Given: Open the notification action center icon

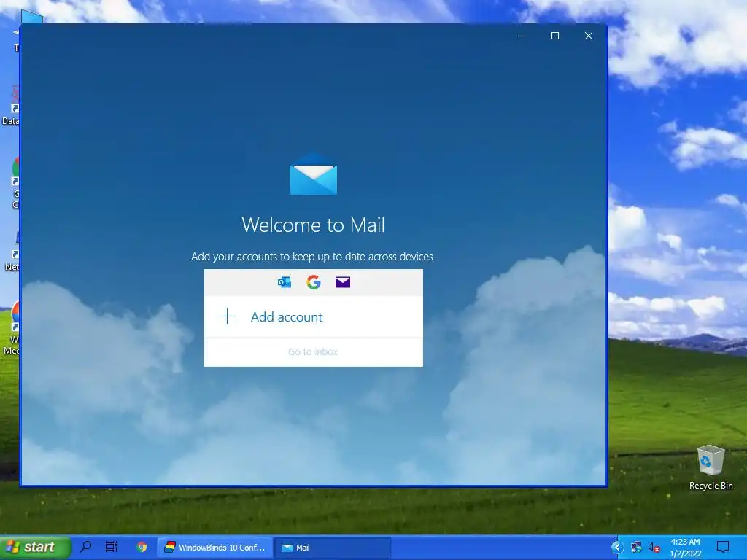Looking at the screenshot, I should (723, 547).
